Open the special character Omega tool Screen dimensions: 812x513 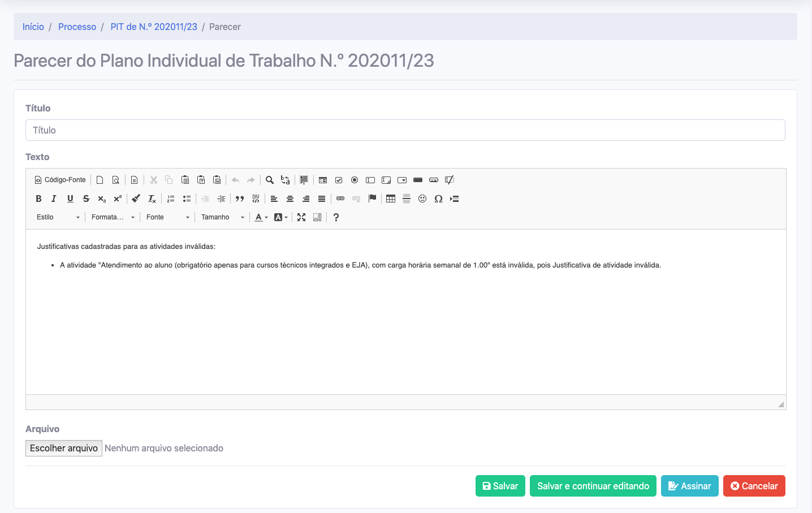(438, 199)
